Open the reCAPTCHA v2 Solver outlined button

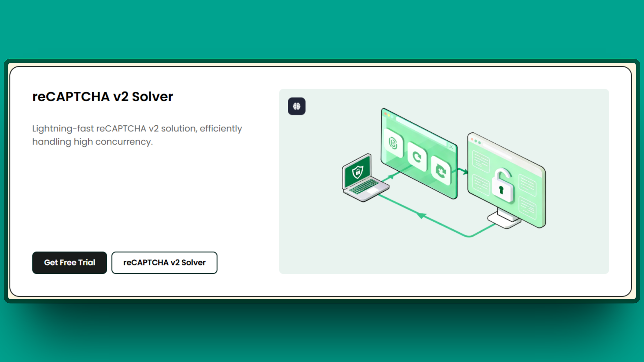click(x=164, y=262)
